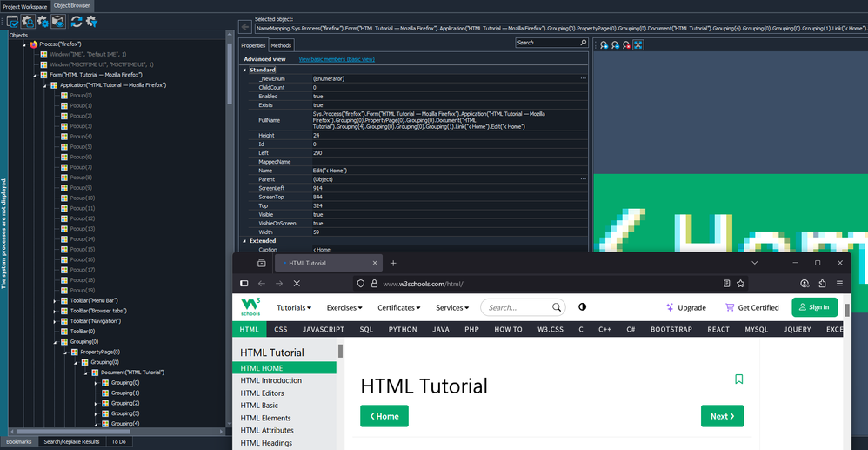Screen dimensions: 868x450
Task: Click the HTML Introduction sidebar link
Action: (271, 380)
